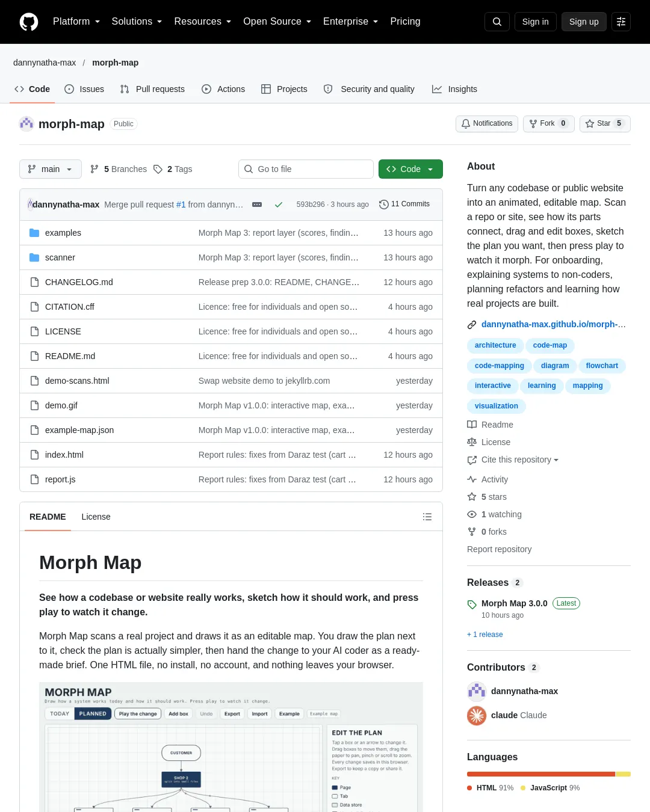Screen dimensions: 650x812
Task: Click the Morph Map screenshot in README
Action: (231, 747)
